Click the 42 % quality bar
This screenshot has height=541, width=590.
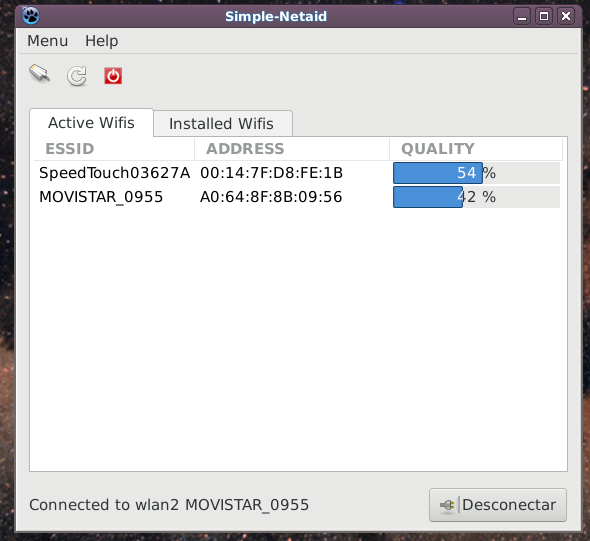476,197
